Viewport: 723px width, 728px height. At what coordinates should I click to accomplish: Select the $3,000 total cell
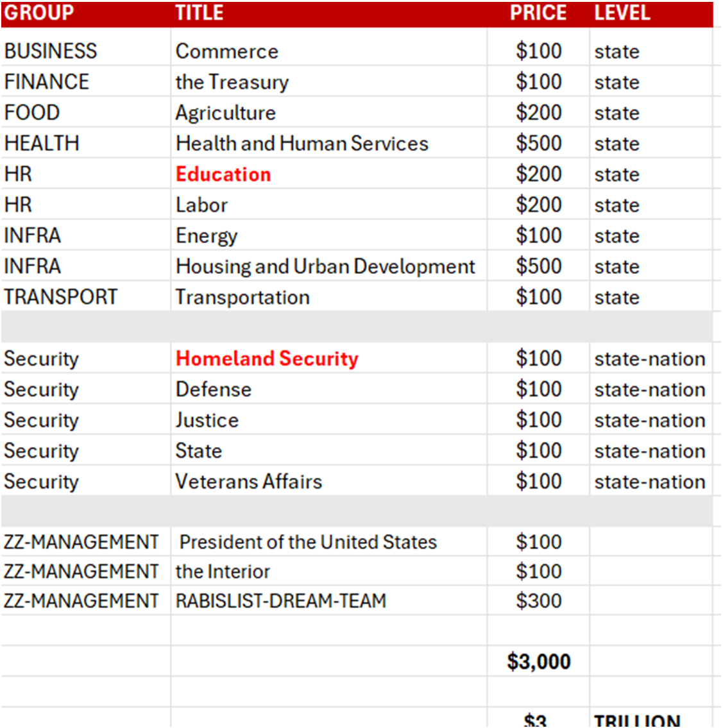point(538,661)
